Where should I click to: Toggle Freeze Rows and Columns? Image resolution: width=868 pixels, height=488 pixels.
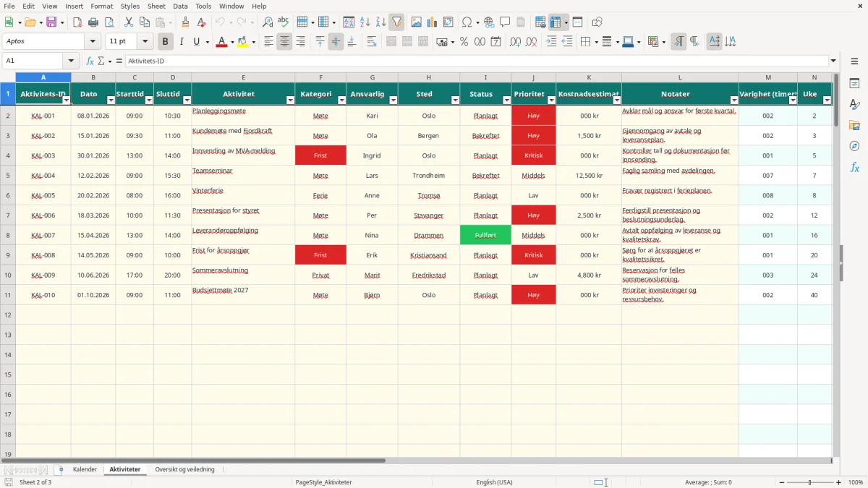pyautogui.click(x=556, y=22)
